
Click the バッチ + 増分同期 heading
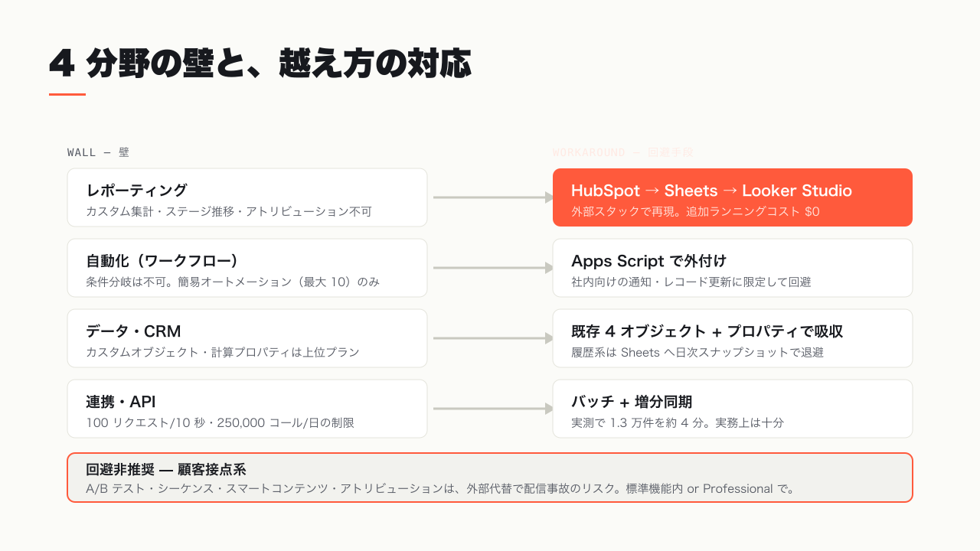pos(632,402)
